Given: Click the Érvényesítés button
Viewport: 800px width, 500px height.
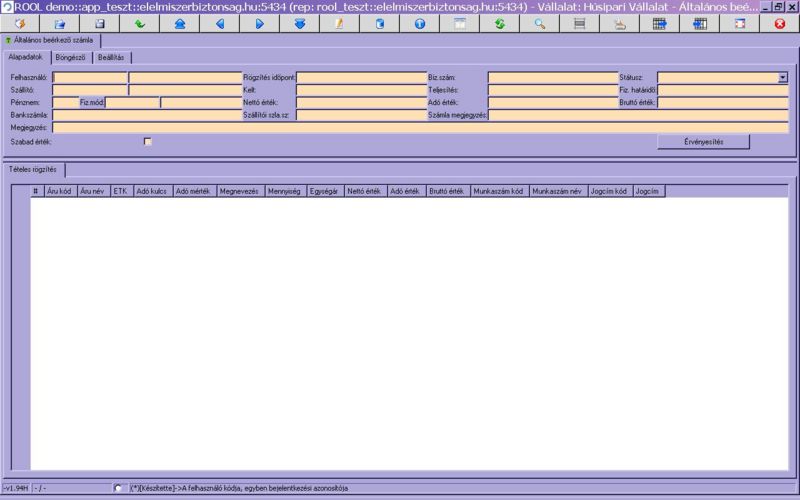Looking at the screenshot, I should 703,142.
